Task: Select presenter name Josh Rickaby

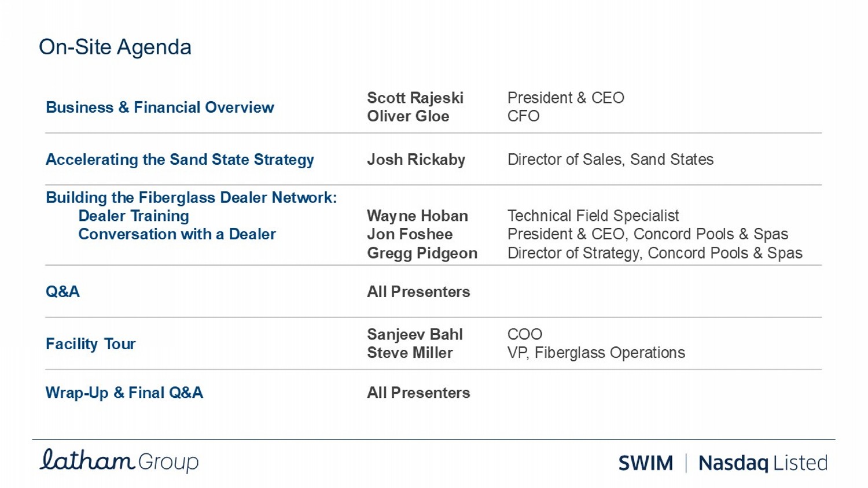Action: coord(415,160)
